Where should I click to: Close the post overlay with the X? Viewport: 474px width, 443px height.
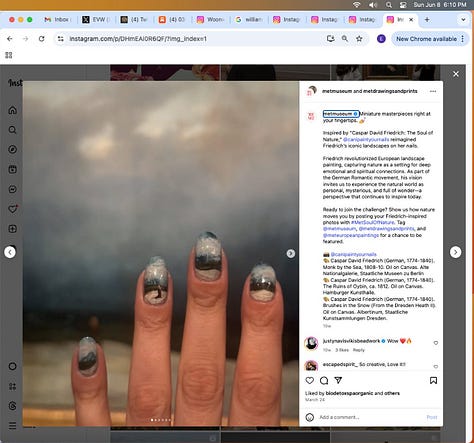point(456,74)
